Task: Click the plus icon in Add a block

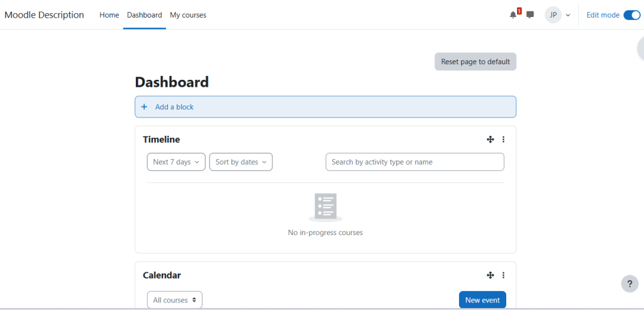Action: coord(144,107)
